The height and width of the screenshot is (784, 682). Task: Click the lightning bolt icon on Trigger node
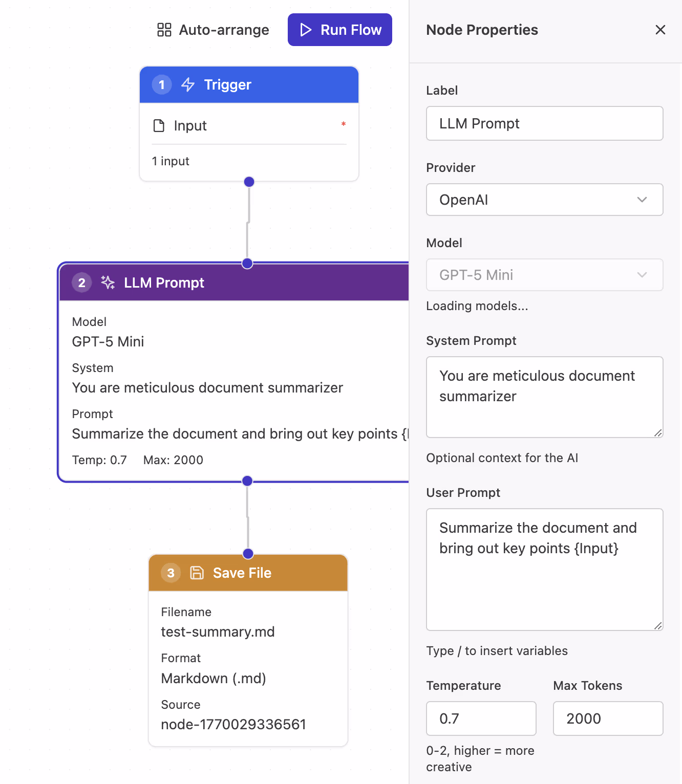click(188, 84)
